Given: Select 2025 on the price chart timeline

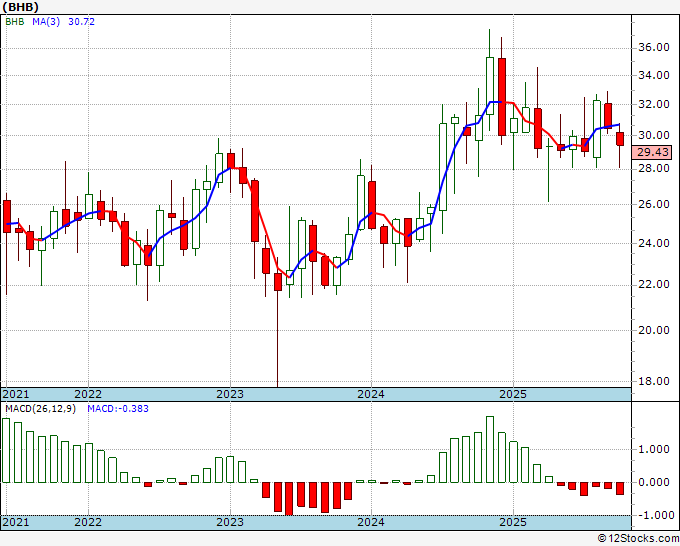Looking at the screenshot, I should point(513,394).
